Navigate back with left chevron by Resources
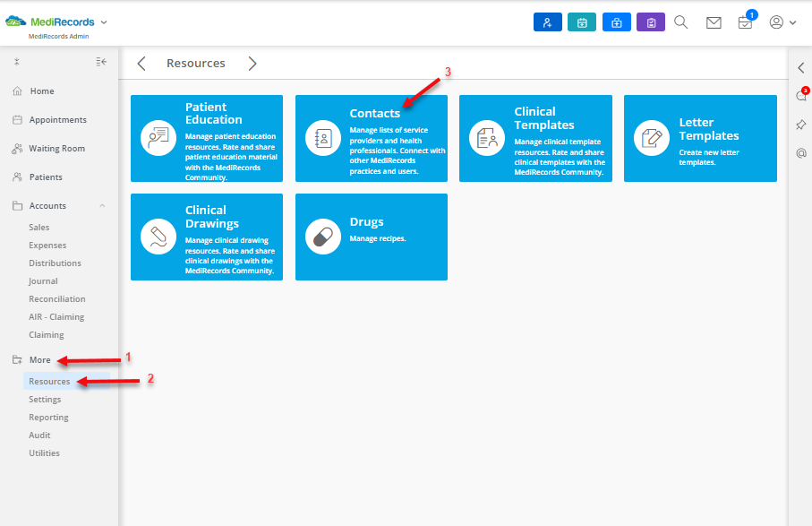812x526 pixels. tap(141, 64)
